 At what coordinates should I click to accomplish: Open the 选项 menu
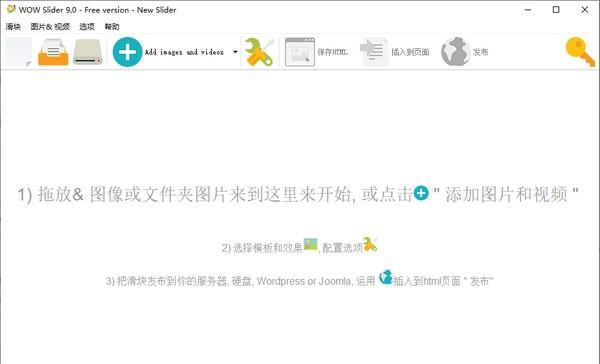point(87,26)
